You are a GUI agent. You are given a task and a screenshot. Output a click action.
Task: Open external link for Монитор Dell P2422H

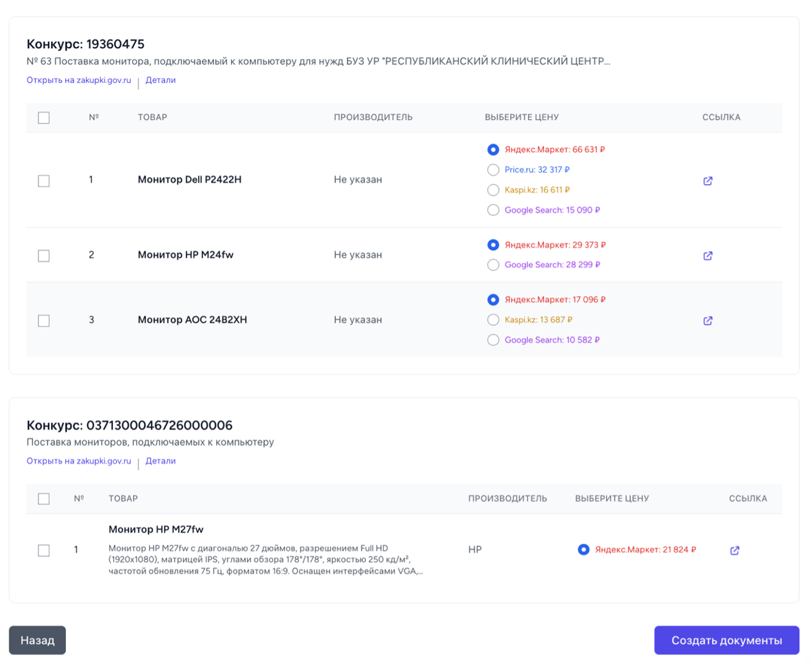[x=708, y=181]
